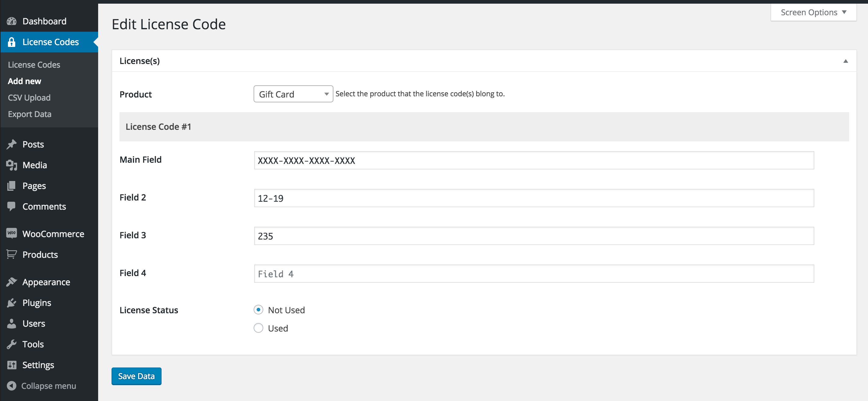Click the Main Field license code input
Screen dimensions: 868x401
[x=534, y=160]
